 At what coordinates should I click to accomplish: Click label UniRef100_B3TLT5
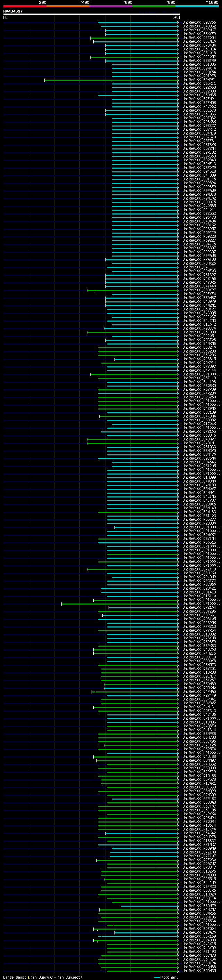[199, 179]
